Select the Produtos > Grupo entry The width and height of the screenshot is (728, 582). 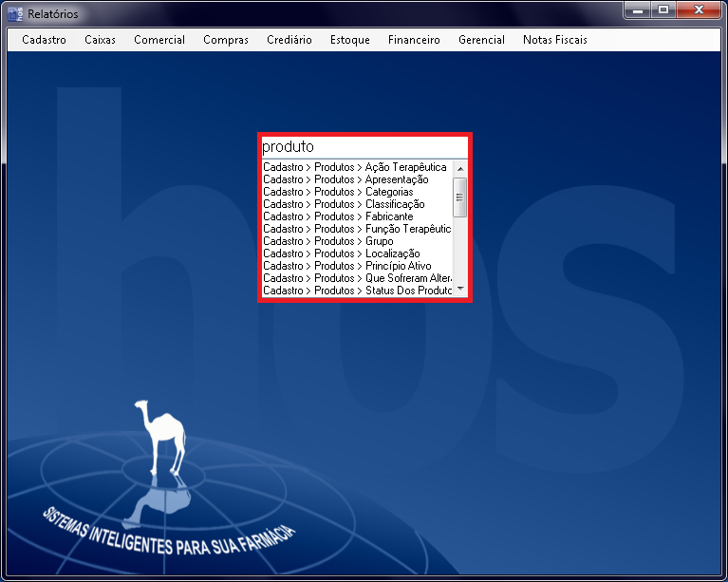tap(328, 241)
